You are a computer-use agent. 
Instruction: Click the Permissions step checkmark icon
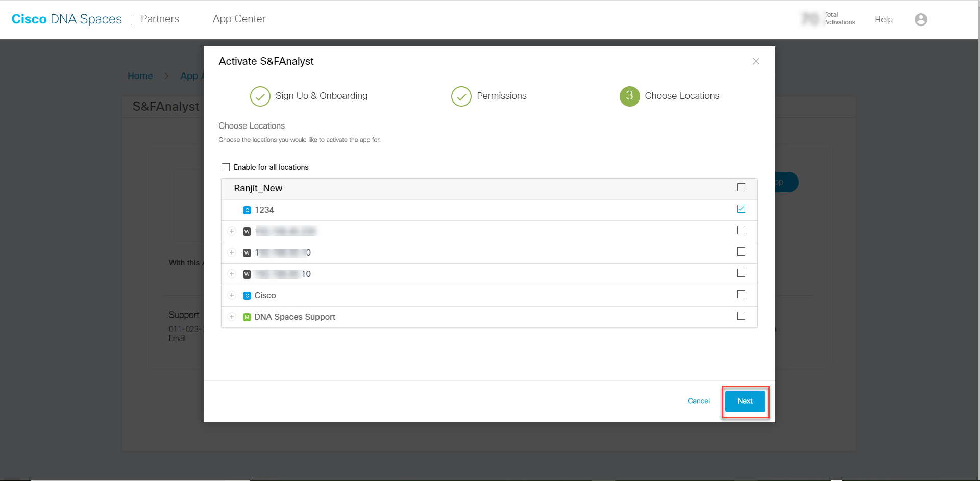(x=461, y=96)
